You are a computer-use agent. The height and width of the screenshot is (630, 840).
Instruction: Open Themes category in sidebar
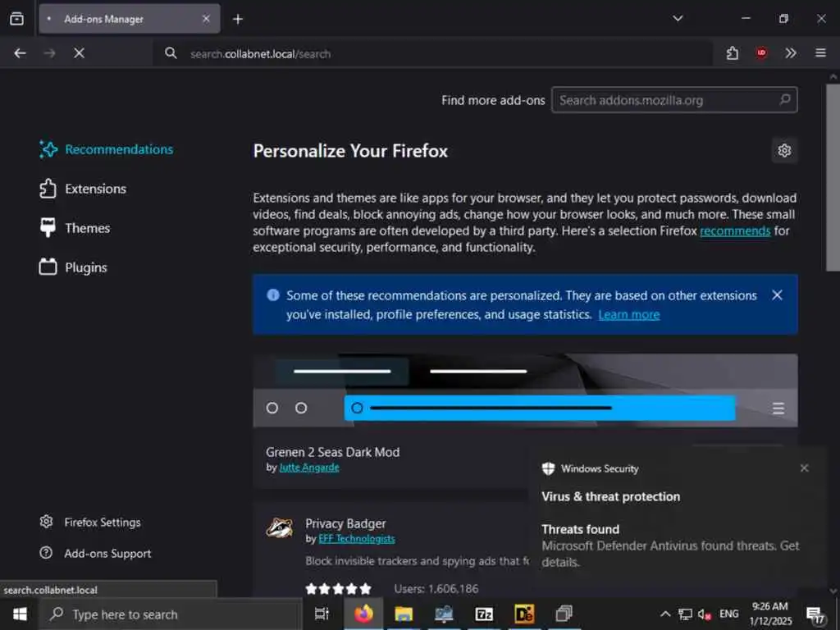tap(75, 228)
